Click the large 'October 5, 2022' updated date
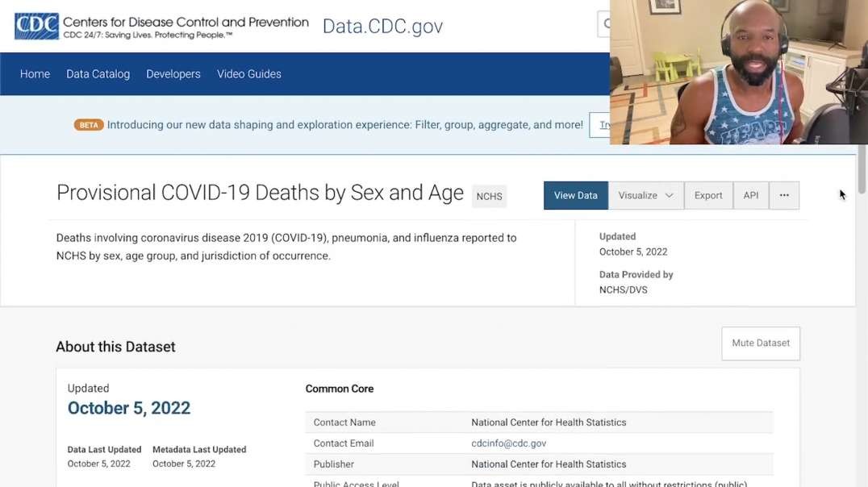 [x=129, y=408]
